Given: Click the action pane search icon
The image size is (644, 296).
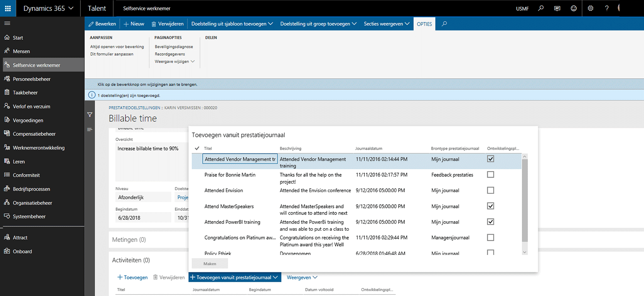Looking at the screenshot, I should coord(444,24).
